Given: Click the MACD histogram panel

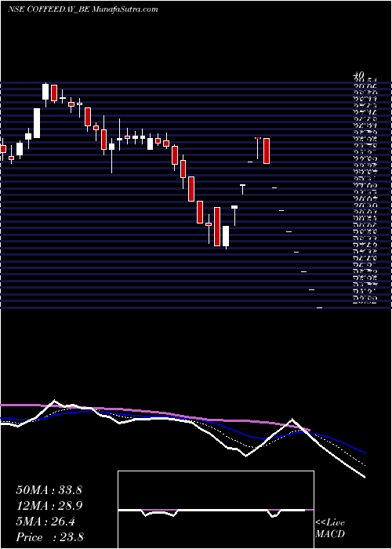Looking at the screenshot, I should pyautogui.click(x=216, y=510).
